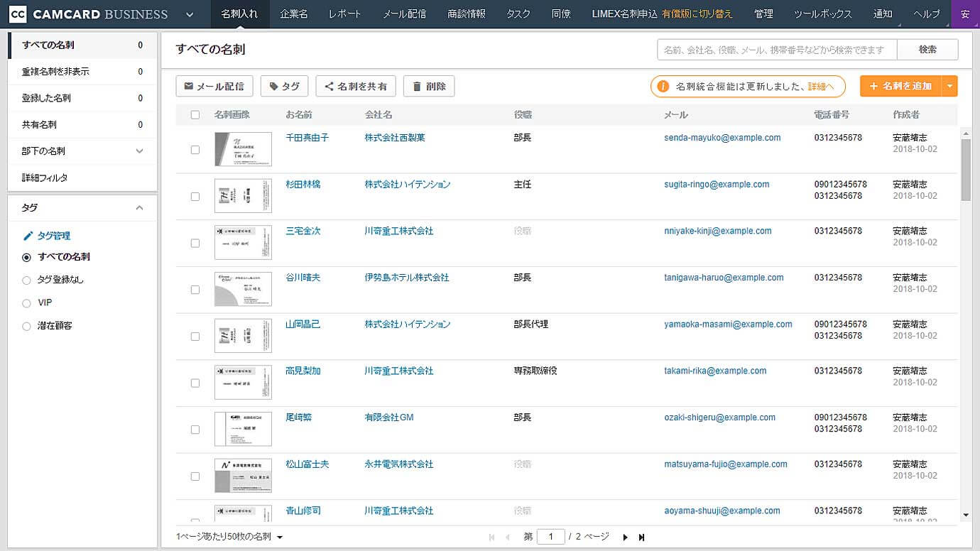Check the box for 千田真由子
The image size is (980, 551).
195,150
